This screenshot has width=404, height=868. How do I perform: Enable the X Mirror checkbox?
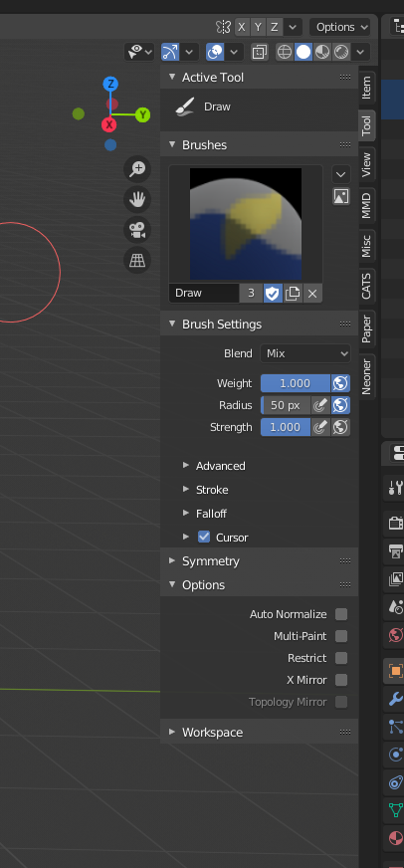pos(341,680)
